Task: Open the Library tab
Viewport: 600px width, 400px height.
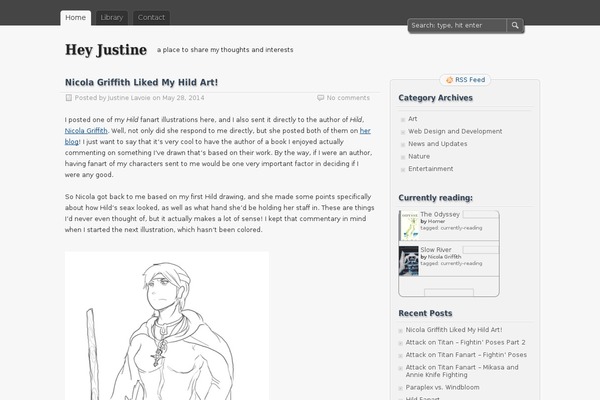Action: pos(112,18)
